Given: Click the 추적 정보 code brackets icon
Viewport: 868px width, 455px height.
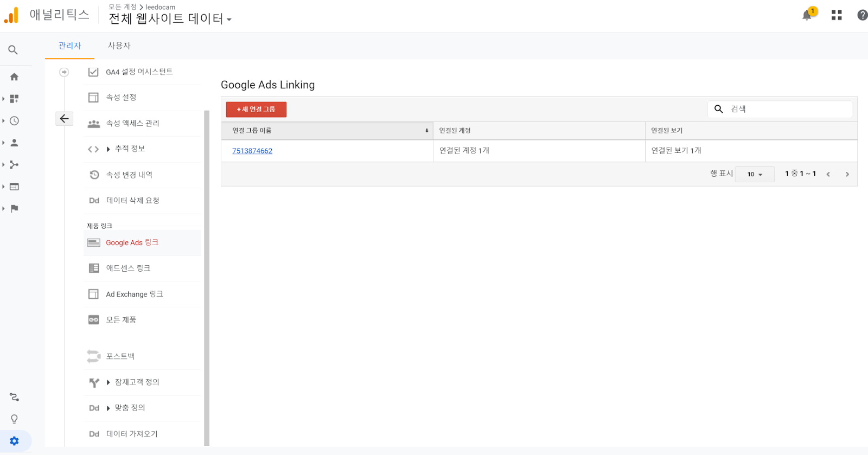Looking at the screenshot, I should (93, 149).
